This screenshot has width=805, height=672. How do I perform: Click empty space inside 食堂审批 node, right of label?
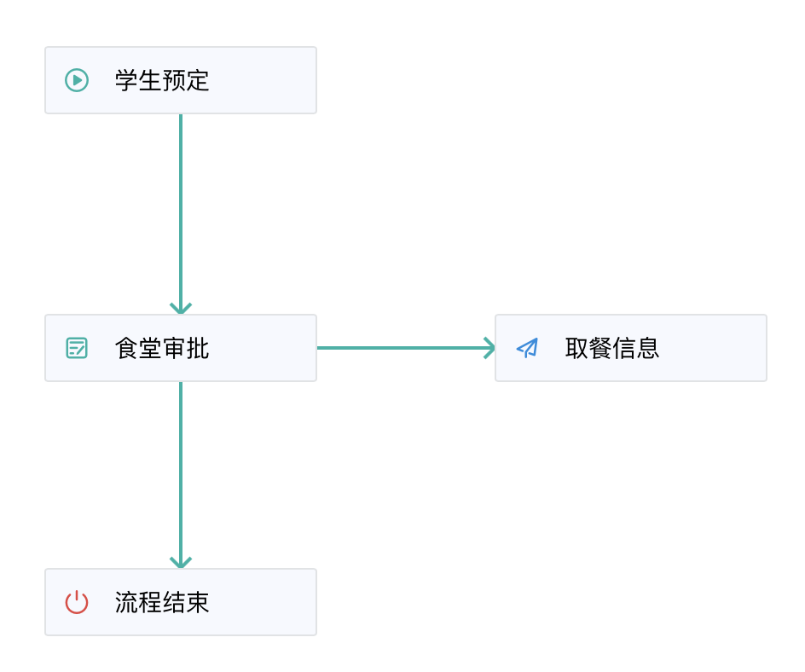pyautogui.click(x=264, y=348)
